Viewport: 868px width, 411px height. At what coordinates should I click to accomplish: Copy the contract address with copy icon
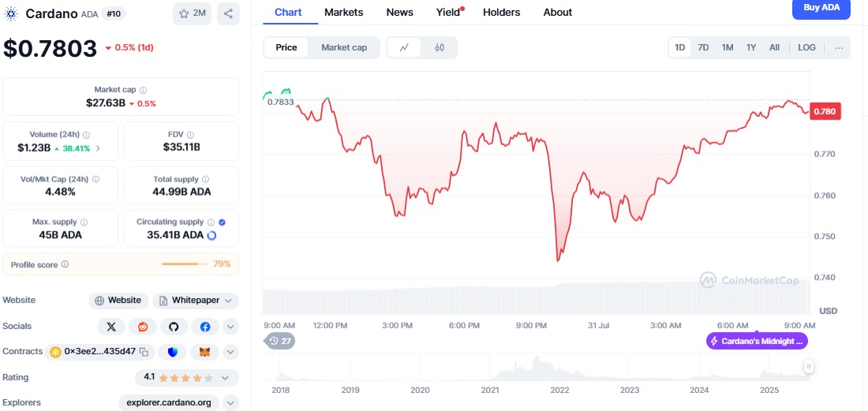pyautogui.click(x=144, y=352)
